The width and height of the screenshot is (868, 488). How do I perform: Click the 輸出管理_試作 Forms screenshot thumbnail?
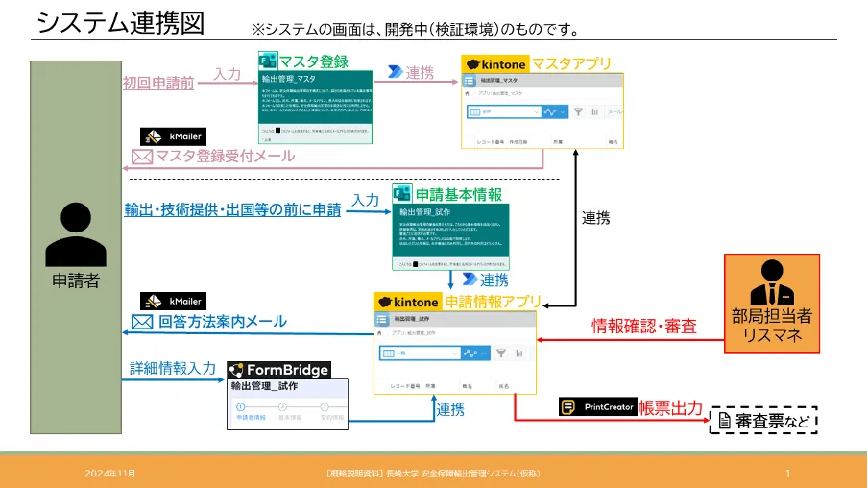point(450,236)
